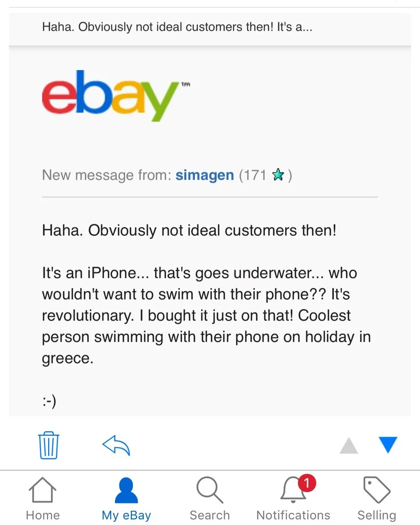Switch to the Home tab label
420x525 pixels.
click(43, 515)
